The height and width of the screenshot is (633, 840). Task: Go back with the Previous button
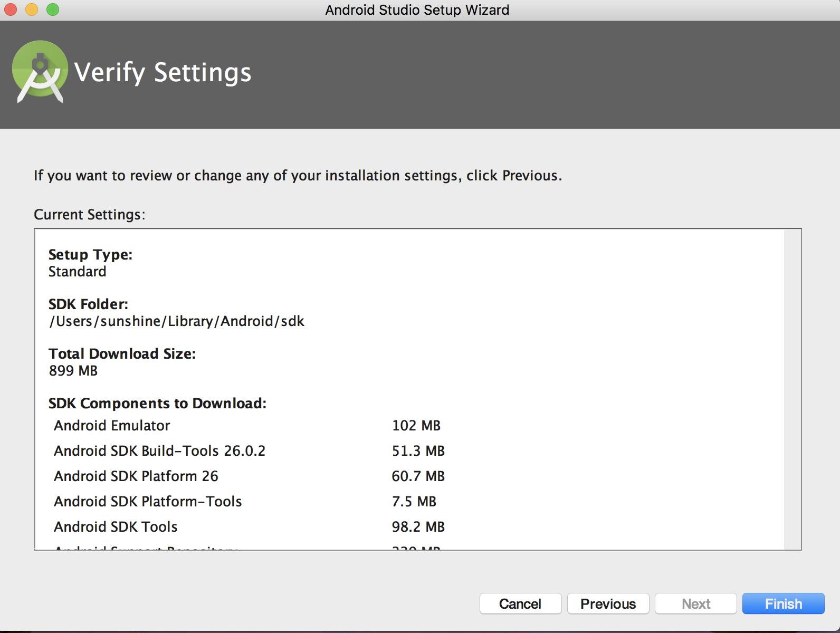point(608,603)
